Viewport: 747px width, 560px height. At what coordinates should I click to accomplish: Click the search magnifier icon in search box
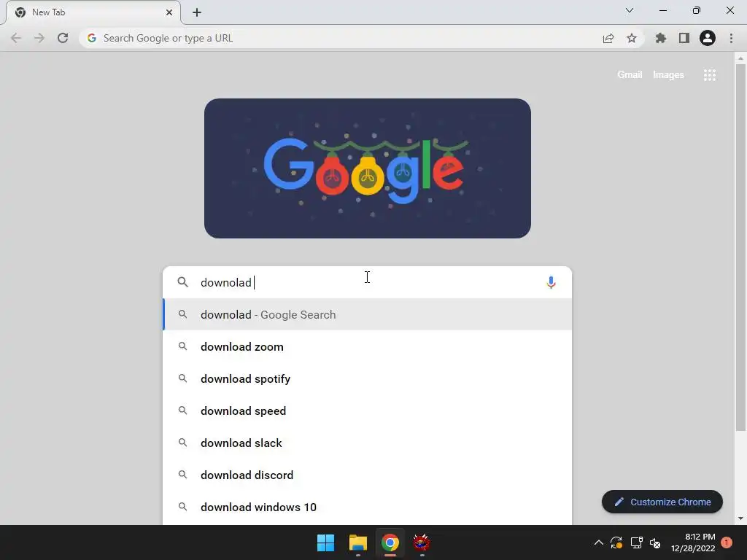183,282
